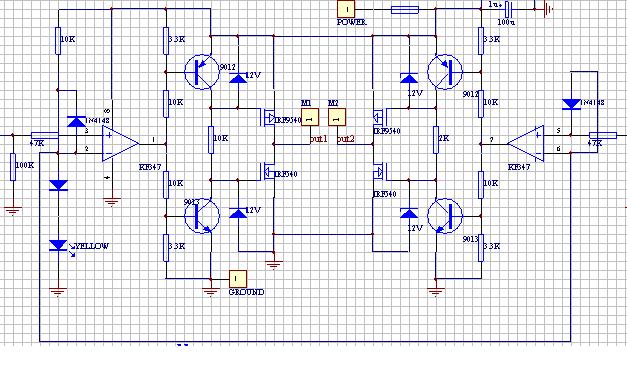Viewport: 627px width, 384px height.
Task: Select the left KF347 op-amp triangle
Action: 120,144
